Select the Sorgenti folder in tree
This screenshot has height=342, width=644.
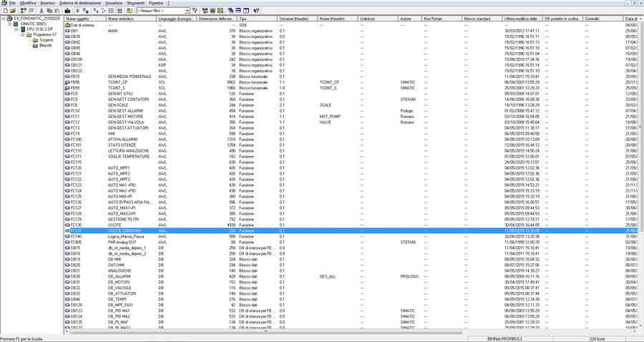pos(46,40)
